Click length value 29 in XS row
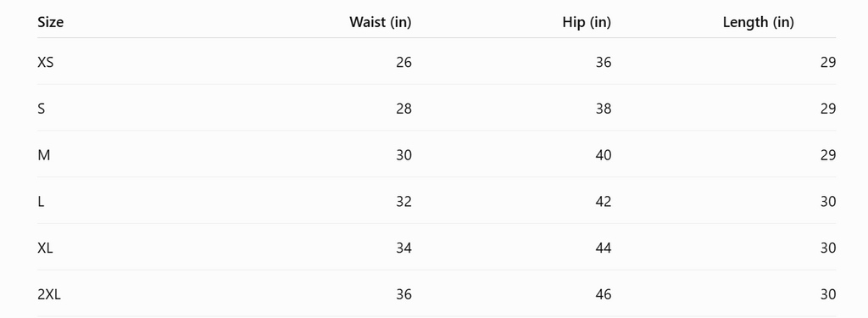The image size is (868, 318). pos(828,62)
